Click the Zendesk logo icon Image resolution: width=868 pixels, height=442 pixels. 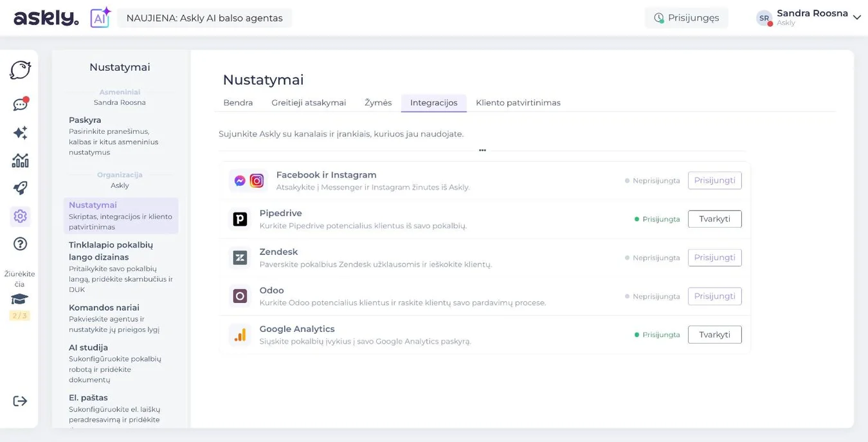pos(240,258)
